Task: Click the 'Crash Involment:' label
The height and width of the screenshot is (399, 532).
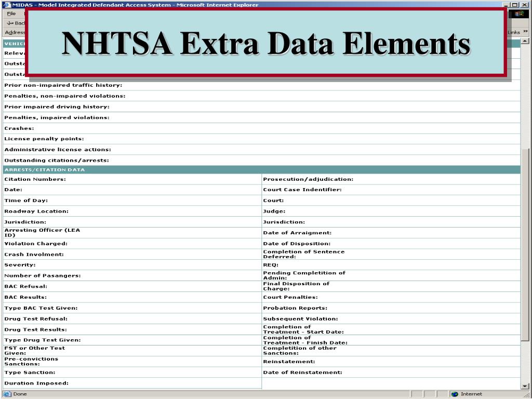Action: point(34,255)
